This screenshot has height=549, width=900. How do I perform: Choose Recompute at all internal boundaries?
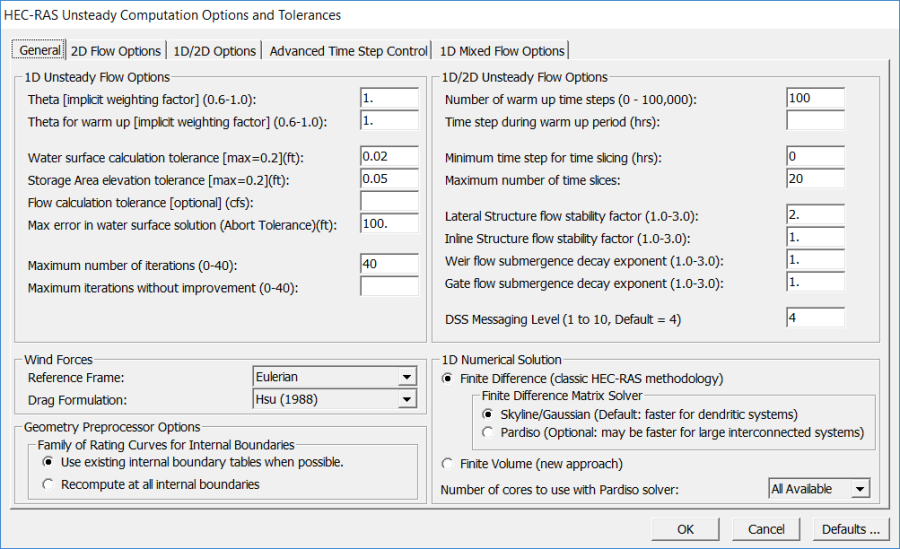151,485
